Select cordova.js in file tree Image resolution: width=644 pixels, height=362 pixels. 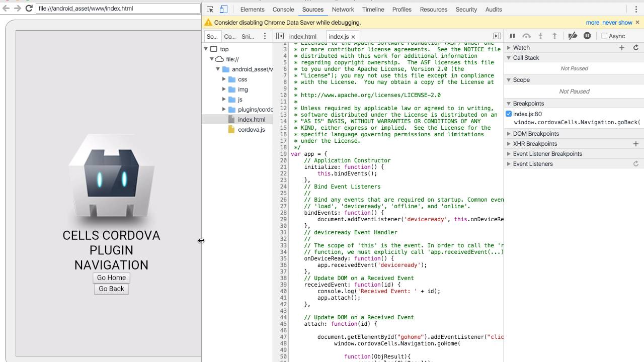tap(251, 130)
